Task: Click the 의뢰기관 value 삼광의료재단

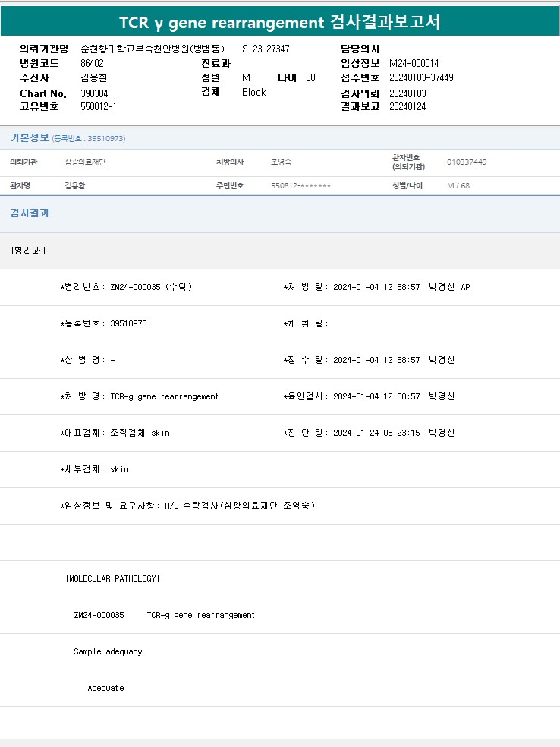Action: point(85,162)
